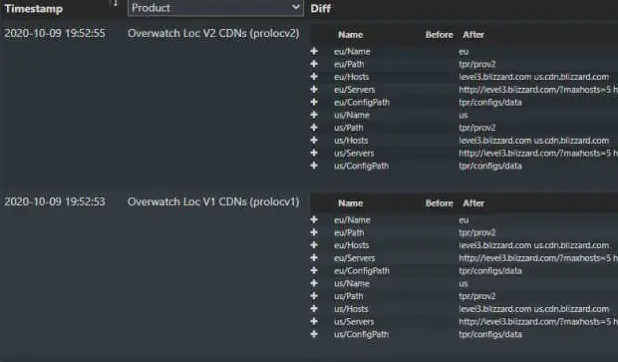Click us/Servers URL value in prolocv1 diff
The height and width of the screenshot is (362, 618).
pos(538,321)
